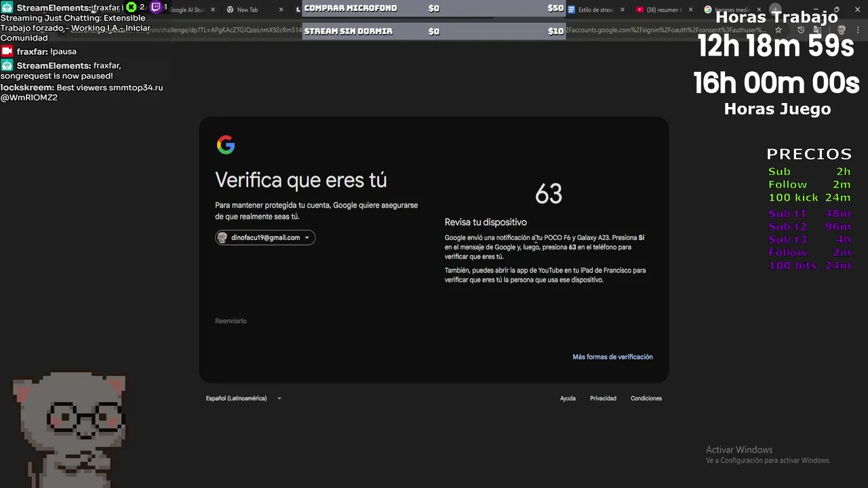This screenshot has height=488, width=868.
Task: Open the dinofacu19@gmail.com account dropdown
Action: (x=265, y=237)
